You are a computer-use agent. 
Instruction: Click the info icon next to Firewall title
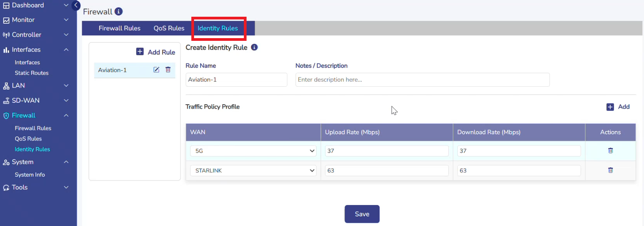pos(119,12)
